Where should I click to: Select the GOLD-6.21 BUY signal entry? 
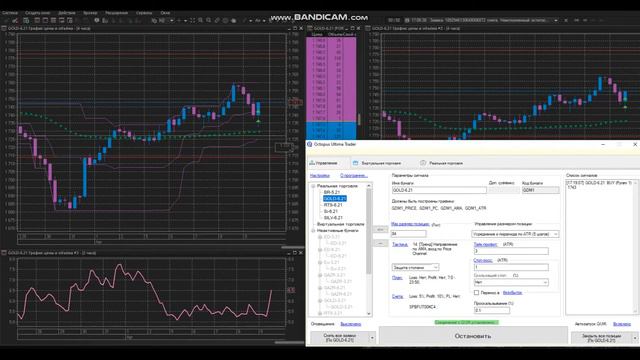599,185
